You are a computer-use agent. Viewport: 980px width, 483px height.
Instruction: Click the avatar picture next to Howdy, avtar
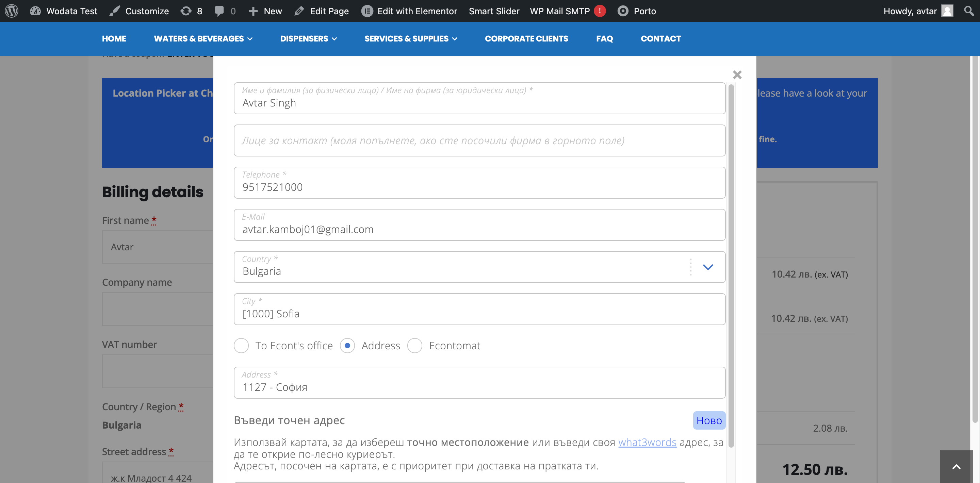[947, 11]
